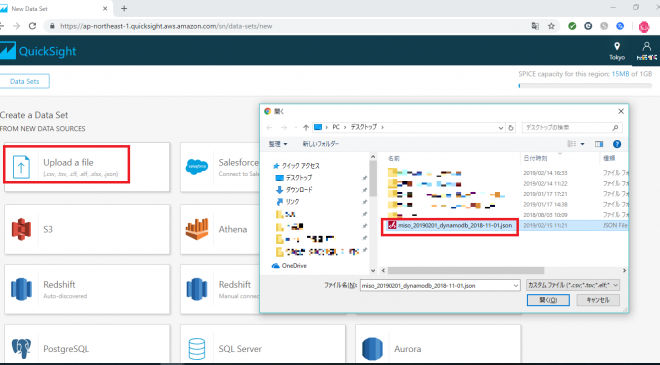660x365 pixels.
Task: Bookmark this page with the star icon
Action: point(551,26)
